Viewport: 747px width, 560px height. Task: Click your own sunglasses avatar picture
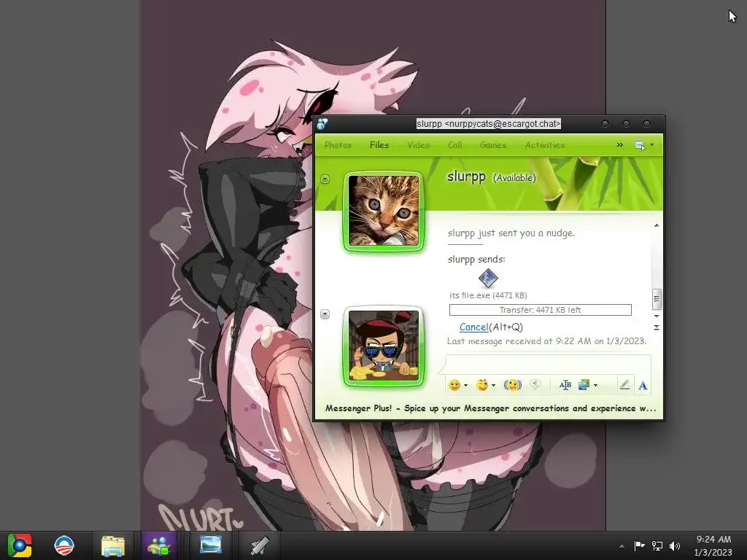[x=384, y=346]
